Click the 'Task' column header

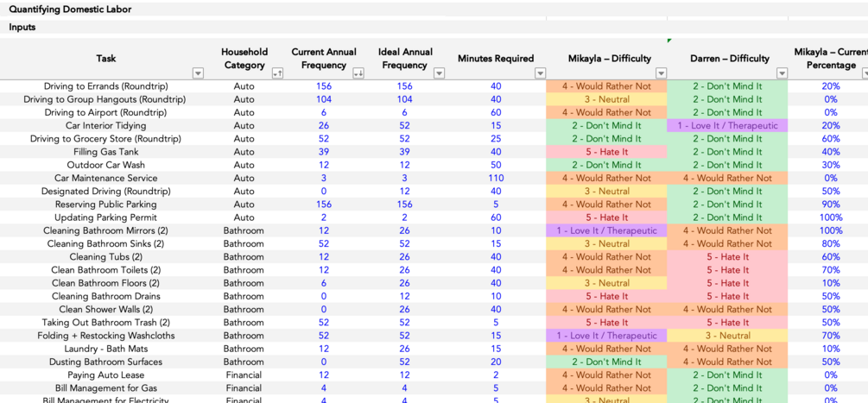[105, 59]
